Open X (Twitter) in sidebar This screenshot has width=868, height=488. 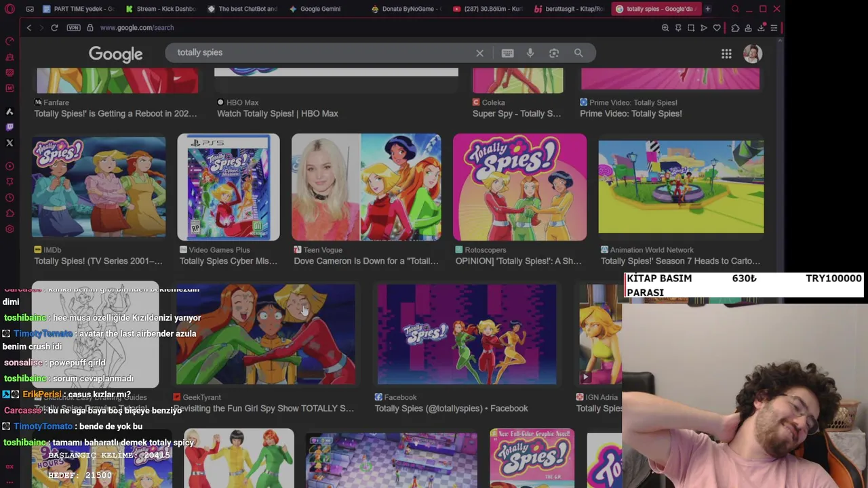[9, 143]
